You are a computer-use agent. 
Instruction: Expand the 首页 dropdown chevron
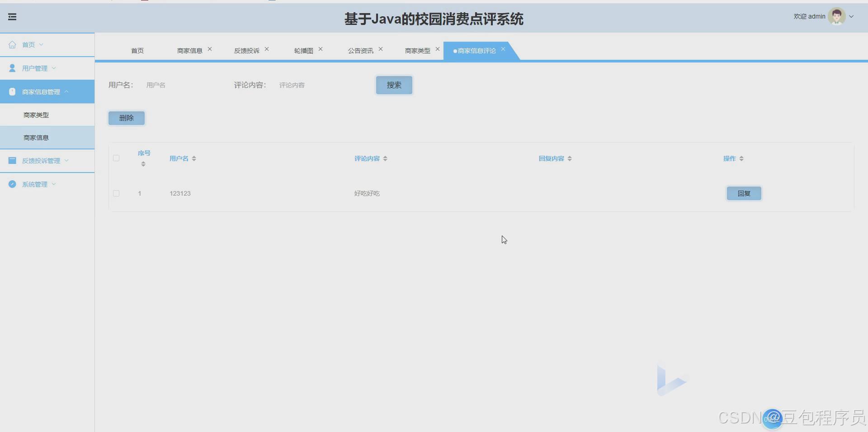(41, 45)
